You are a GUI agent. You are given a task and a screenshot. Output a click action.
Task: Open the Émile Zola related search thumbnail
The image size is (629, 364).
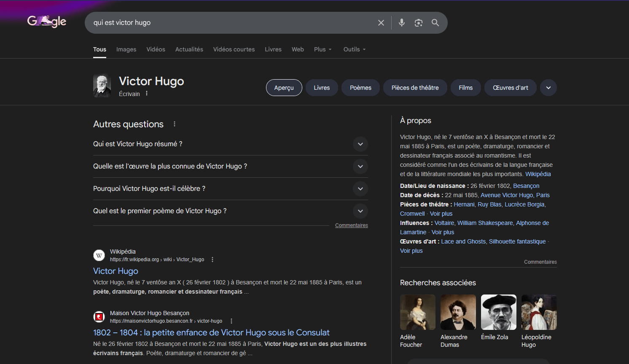click(498, 312)
